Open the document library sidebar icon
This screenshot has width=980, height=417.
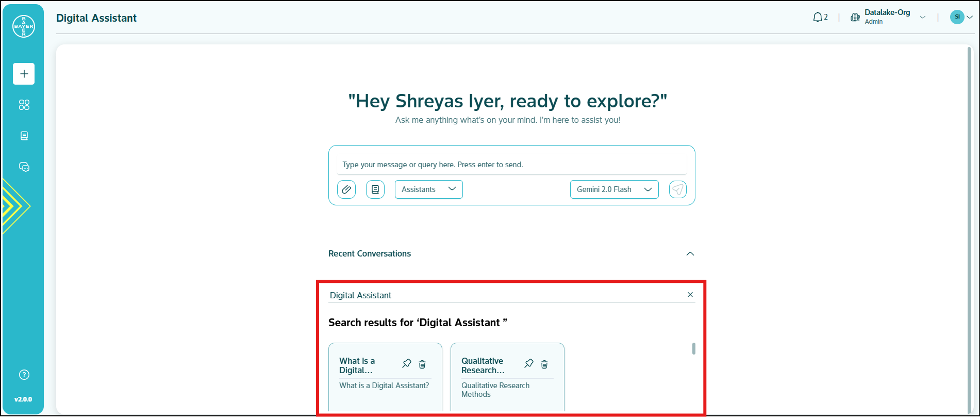click(24, 136)
